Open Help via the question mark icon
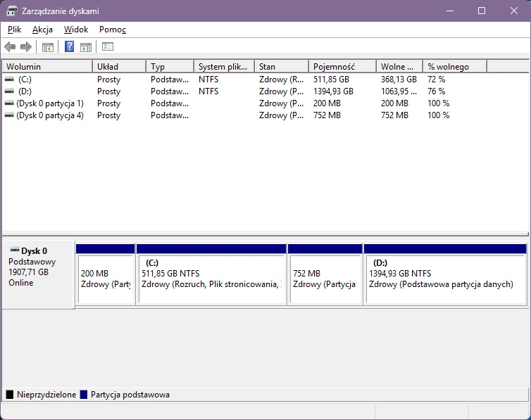531x420 pixels. pyautogui.click(x=69, y=47)
